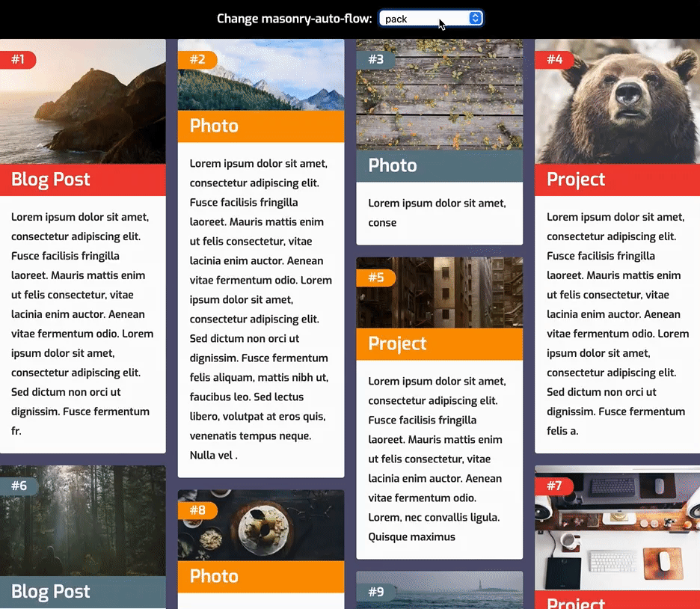700x609 pixels.
Task: Click the #7 red badge on desk image
Action: pyautogui.click(x=554, y=486)
